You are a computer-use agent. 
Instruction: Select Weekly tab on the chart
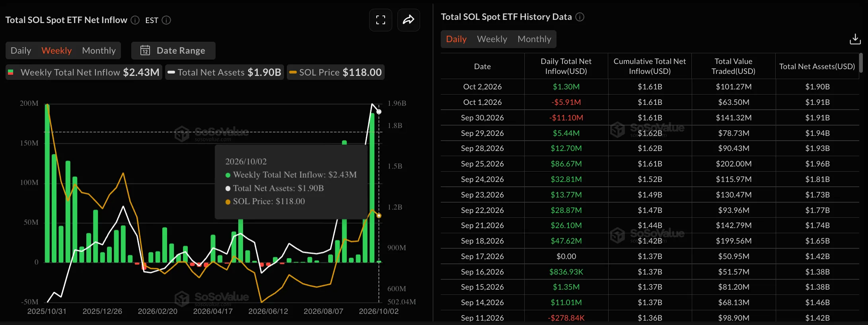[56, 50]
